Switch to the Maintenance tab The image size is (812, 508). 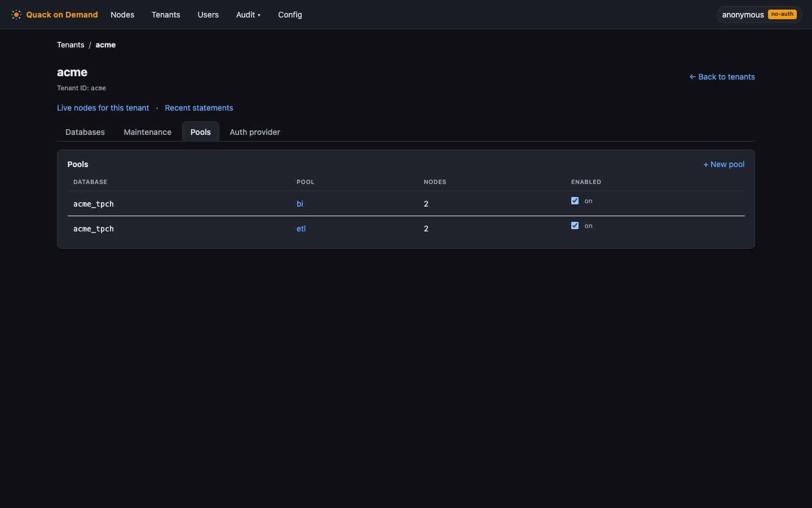pyautogui.click(x=148, y=132)
